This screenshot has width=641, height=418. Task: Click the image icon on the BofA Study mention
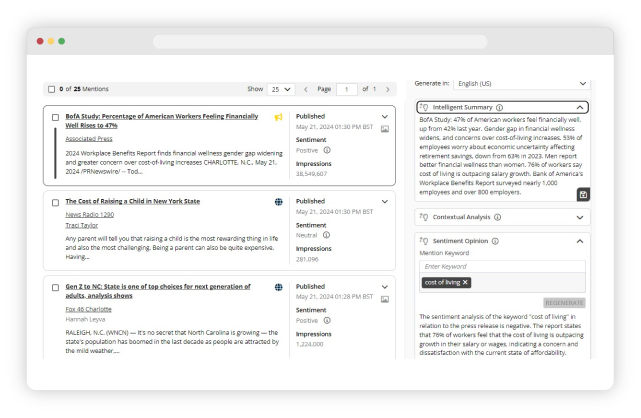coord(385,129)
